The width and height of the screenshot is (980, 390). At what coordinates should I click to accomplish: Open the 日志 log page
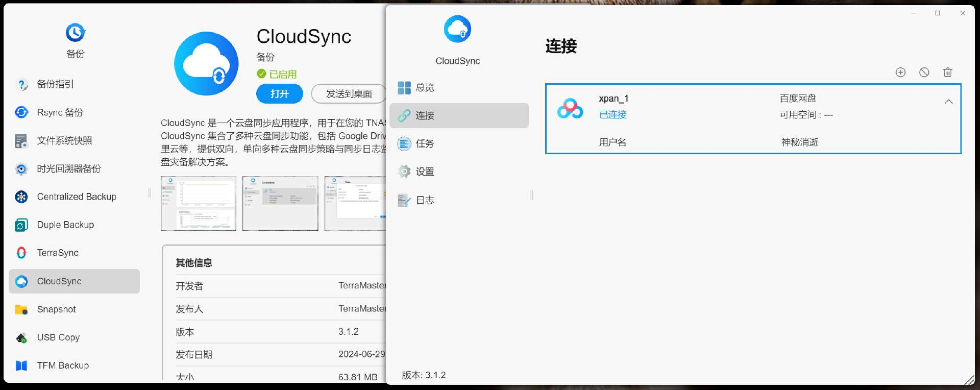[459, 200]
